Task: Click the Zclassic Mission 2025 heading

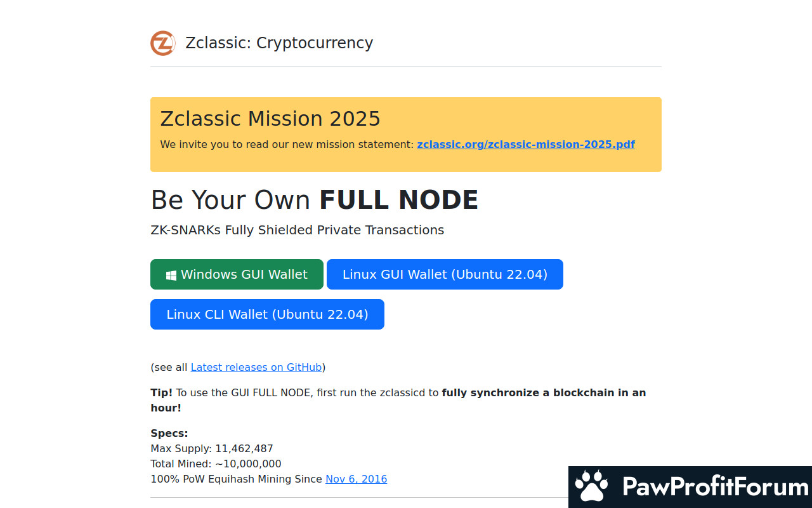Action: click(270, 119)
